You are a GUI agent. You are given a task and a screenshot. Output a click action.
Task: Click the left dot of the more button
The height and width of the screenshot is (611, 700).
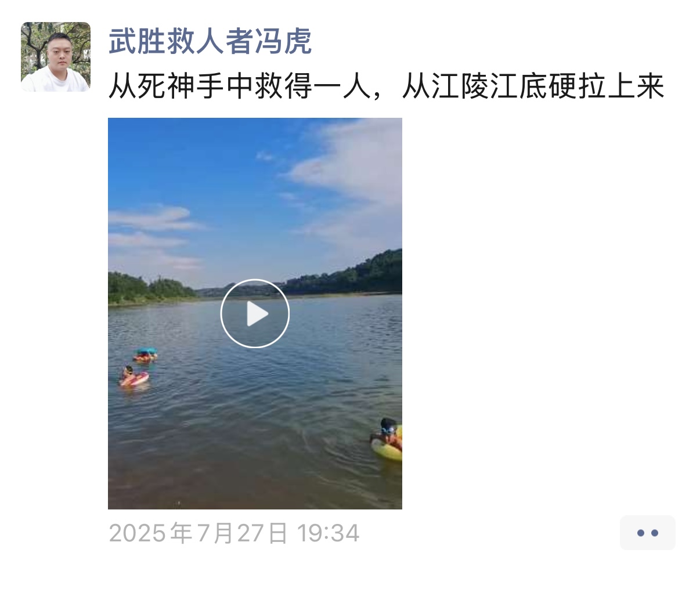click(x=640, y=533)
